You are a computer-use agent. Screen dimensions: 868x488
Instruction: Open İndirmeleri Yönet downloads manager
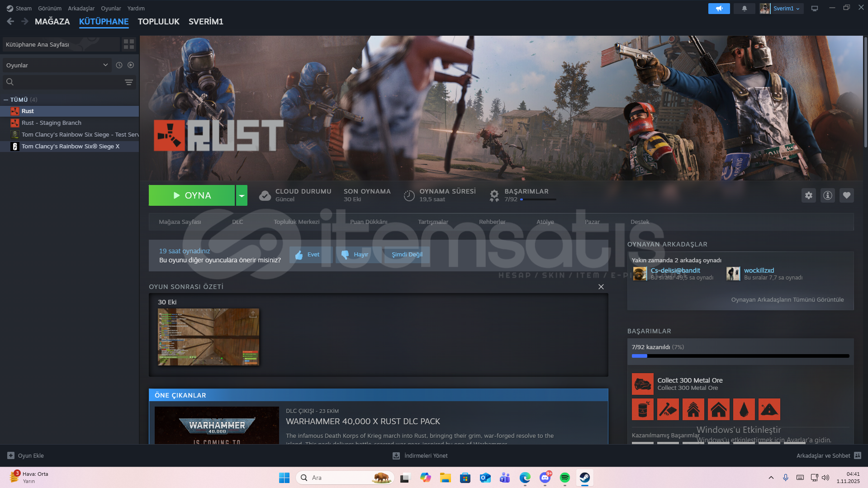420,456
